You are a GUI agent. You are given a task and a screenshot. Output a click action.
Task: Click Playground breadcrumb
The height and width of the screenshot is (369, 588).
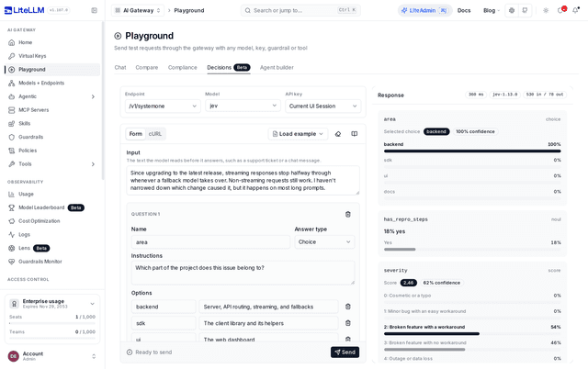tap(189, 10)
